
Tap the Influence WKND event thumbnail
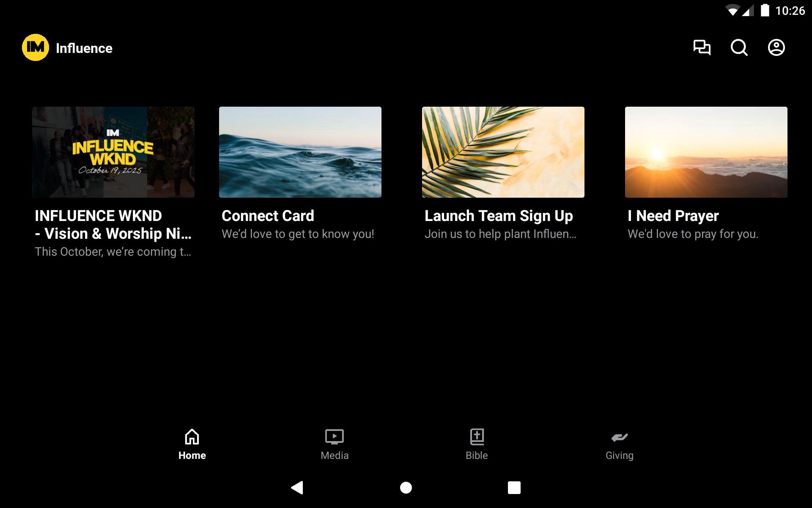point(113,152)
